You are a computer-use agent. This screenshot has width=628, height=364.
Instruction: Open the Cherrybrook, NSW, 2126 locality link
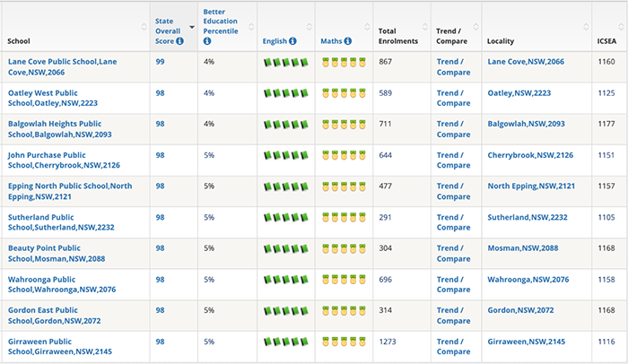point(528,155)
